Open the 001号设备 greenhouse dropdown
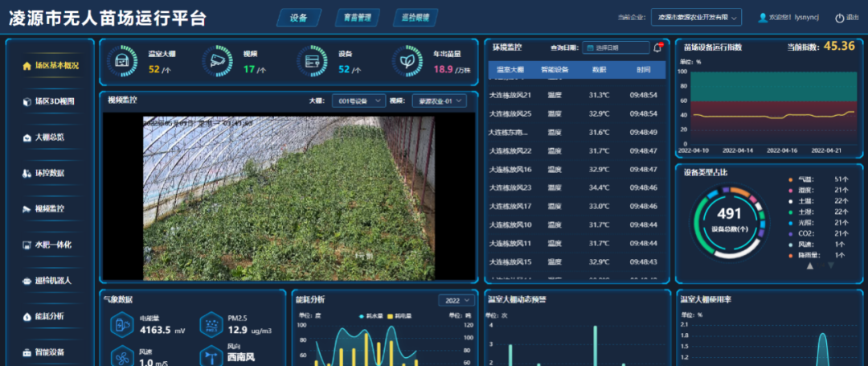The height and width of the screenshot is (366, 868). (x=360, y=101)
